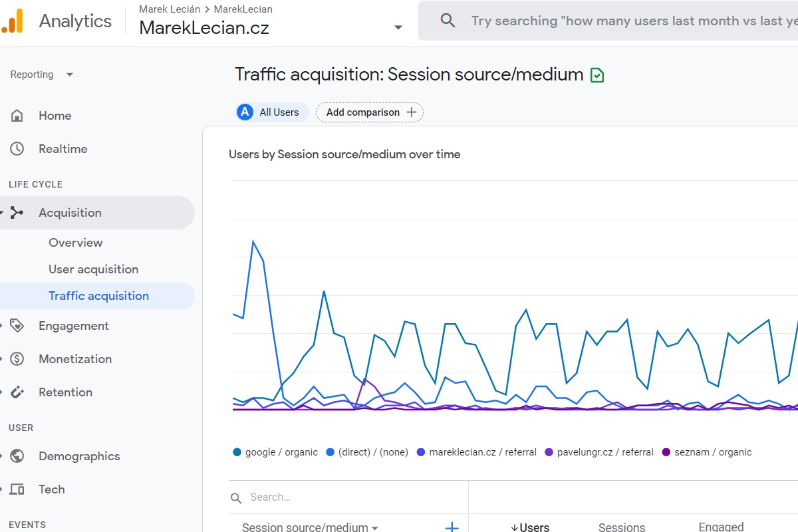Click the Retention magnet icon
The width and height of the screenshot is (798, 532).
pyautogui.click(x=17, y=392)
